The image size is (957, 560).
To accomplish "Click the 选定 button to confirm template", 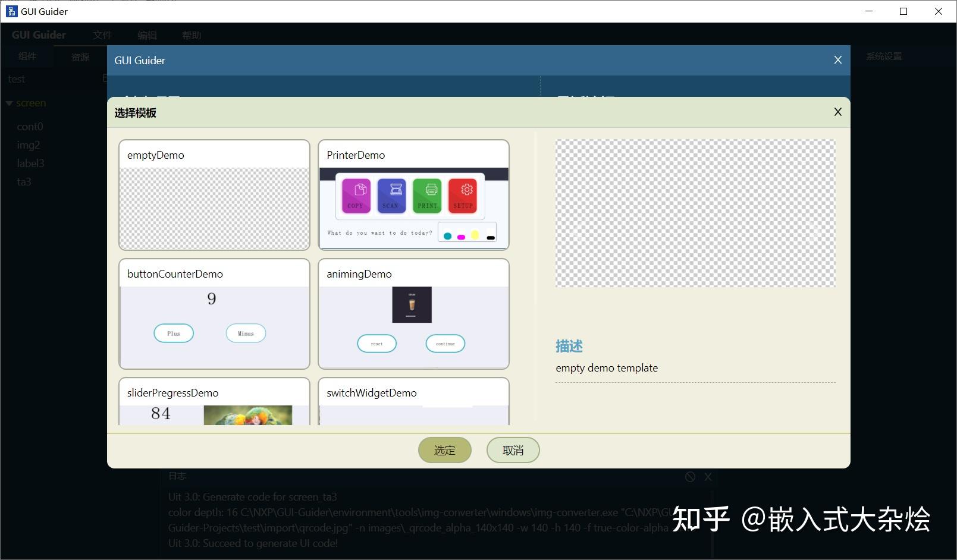I will click(x=444, y=450).
